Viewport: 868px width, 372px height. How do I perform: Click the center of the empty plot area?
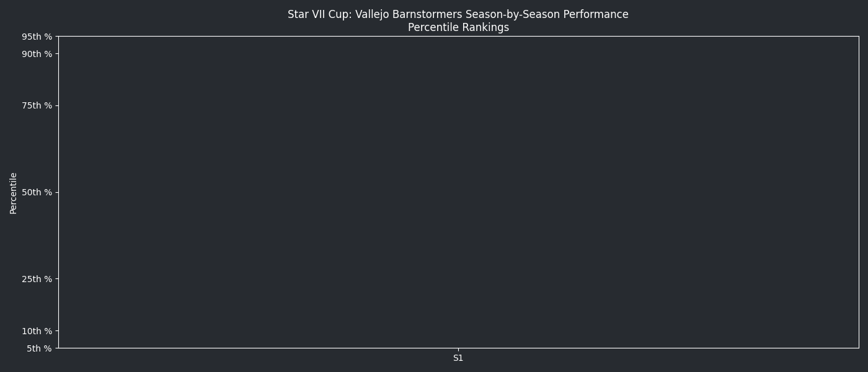coord(458,192)
